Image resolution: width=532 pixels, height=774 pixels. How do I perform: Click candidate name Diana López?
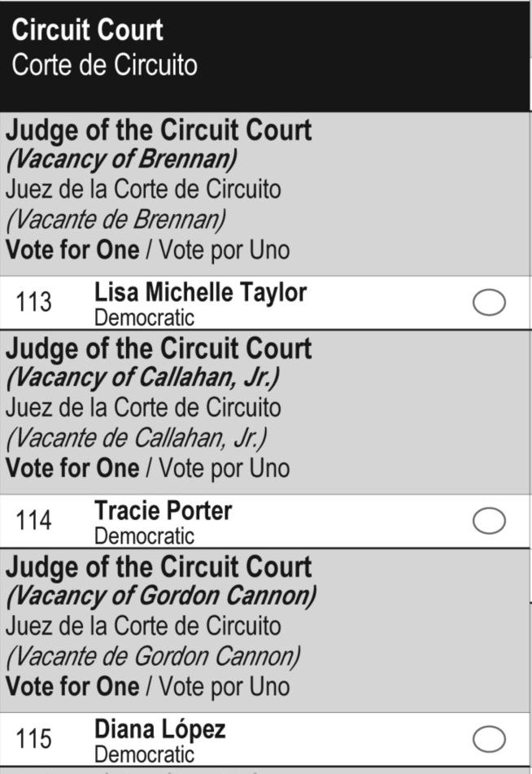(159, 728)
